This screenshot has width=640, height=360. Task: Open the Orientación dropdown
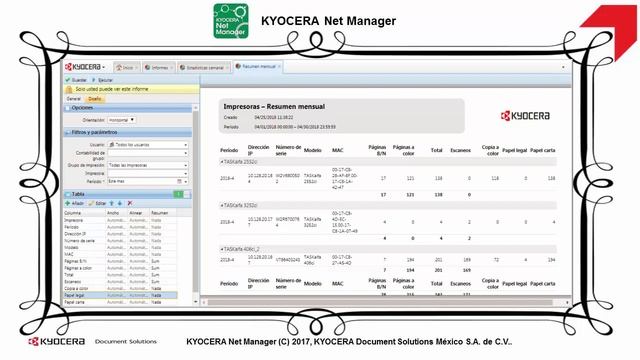click(122, 120)
